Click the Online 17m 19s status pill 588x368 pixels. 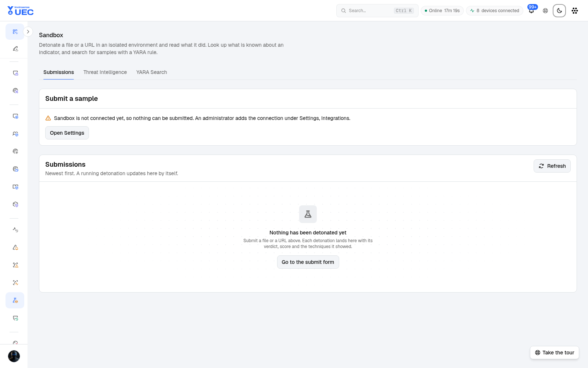click(442, 11)
